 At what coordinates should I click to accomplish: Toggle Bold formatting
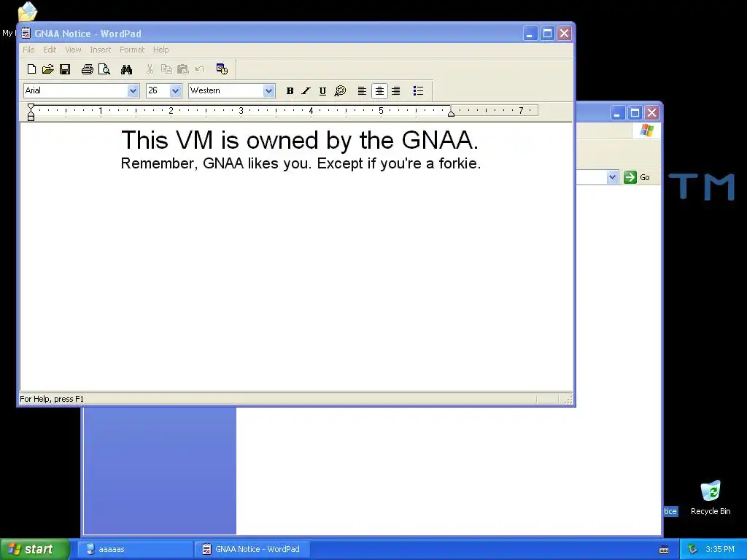[290, 91]
